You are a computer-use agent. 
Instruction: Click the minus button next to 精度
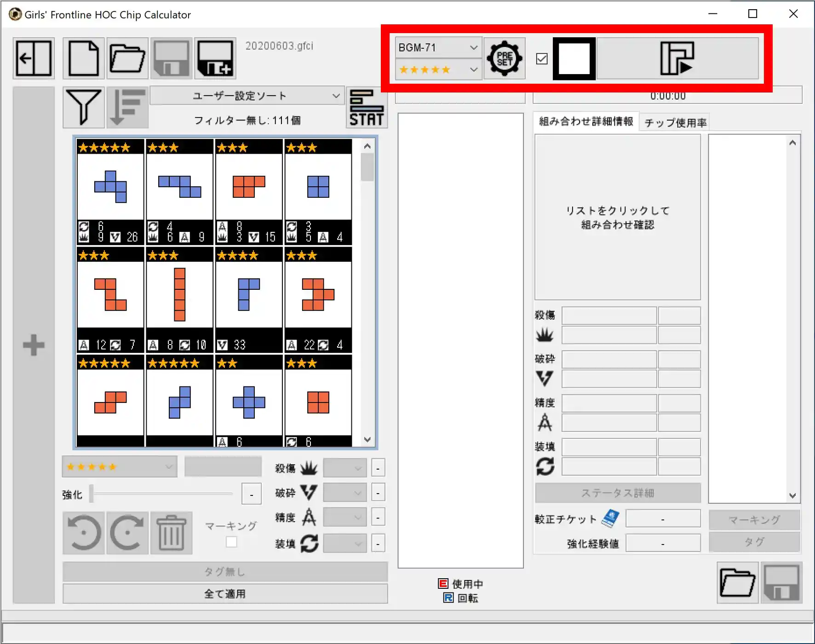pyautogui.click(x=378, y=517)
